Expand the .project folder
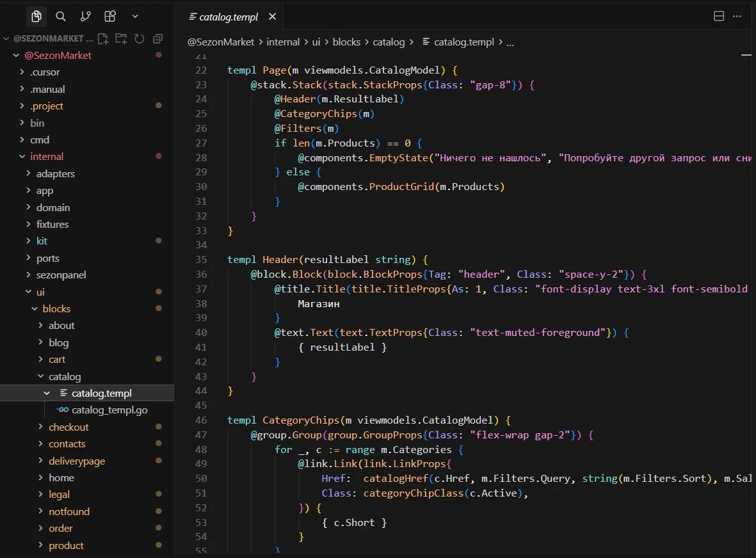The height and width of the screenshot is (558, 756). tap(22, 106)
